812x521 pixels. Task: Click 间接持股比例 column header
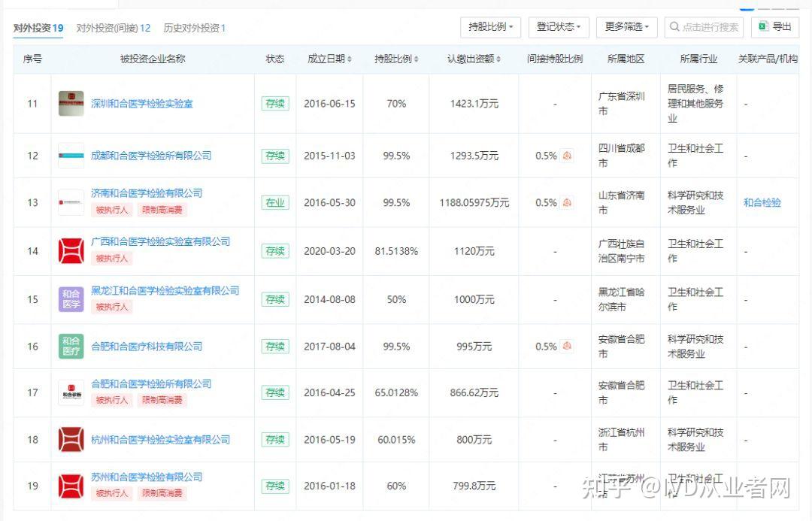click(555, 59)
